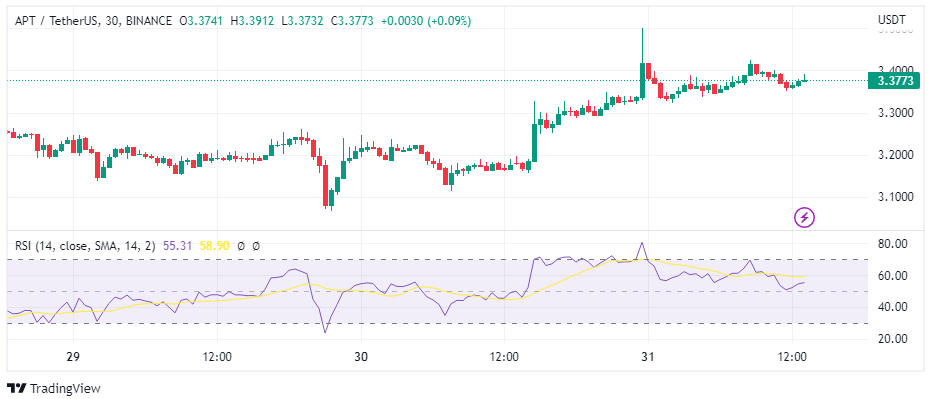Click the low price value L3.3732
This screenshot has height=399, width=930.
(x=302, y=21)
